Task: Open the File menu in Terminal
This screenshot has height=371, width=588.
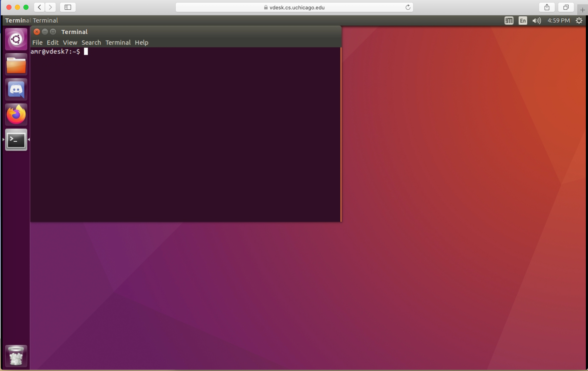Action: 37,43
